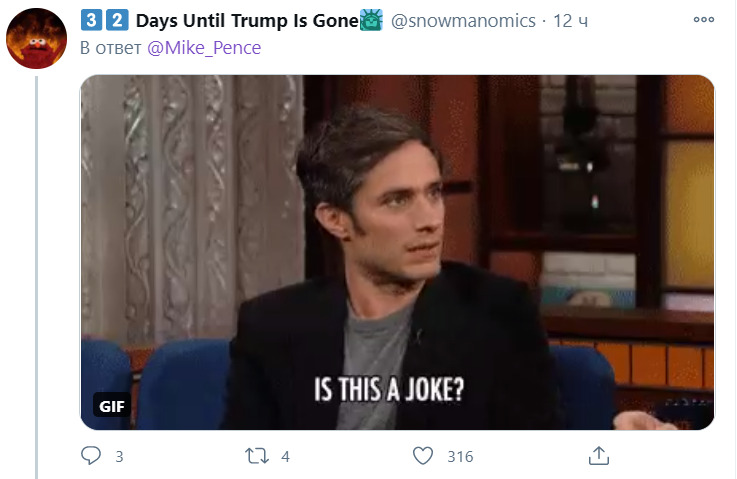Click the Statue of Liberty emoji
This screenshot has height=479, width=737.
click(371, 21)
